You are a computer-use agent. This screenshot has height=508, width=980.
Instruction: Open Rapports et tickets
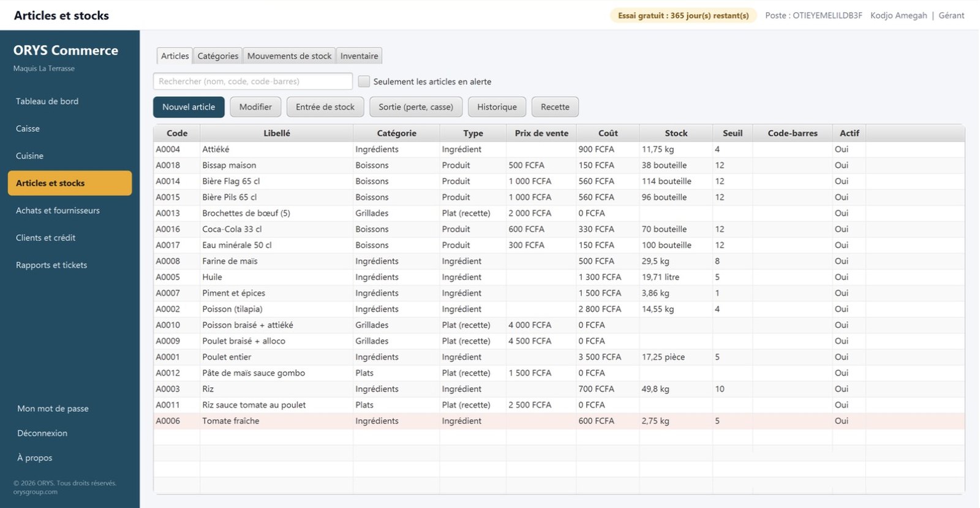(70, 265)
